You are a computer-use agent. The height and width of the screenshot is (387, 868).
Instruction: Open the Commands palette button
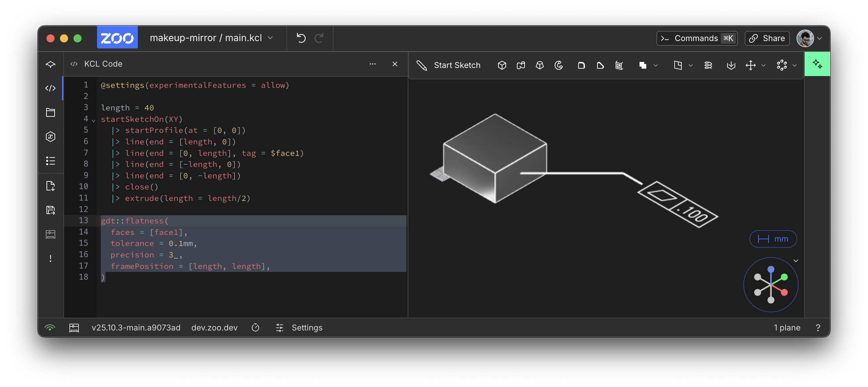click(697, 38)
